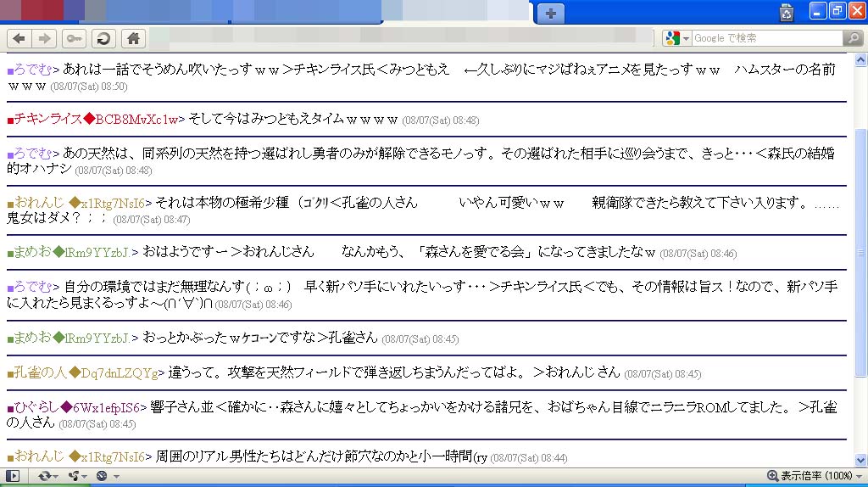Viewport: 868px width, 487px height.
Task: Go forward using the forward arrow button
Action: 44,38
